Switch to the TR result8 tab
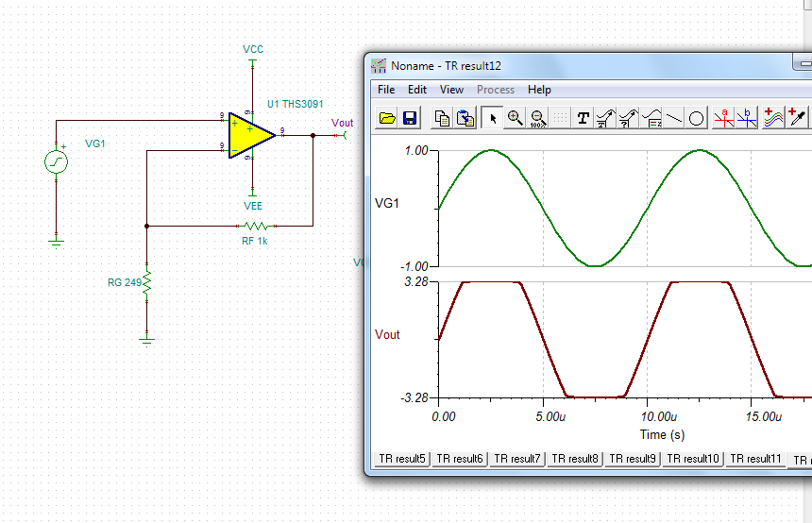Image resolution: width=812 pixels, height=523 pixels. coord(574,459)
